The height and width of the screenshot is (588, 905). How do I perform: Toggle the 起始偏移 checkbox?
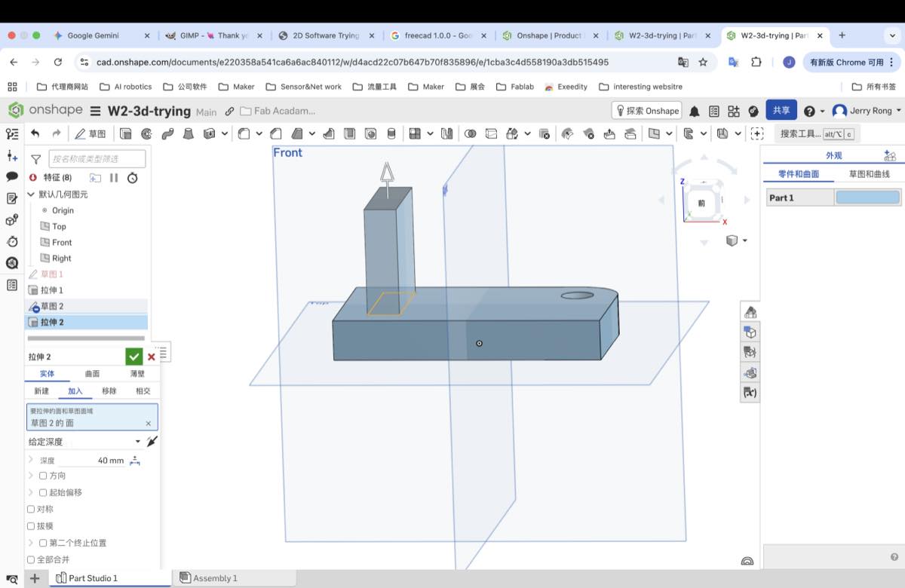[43, 492]
